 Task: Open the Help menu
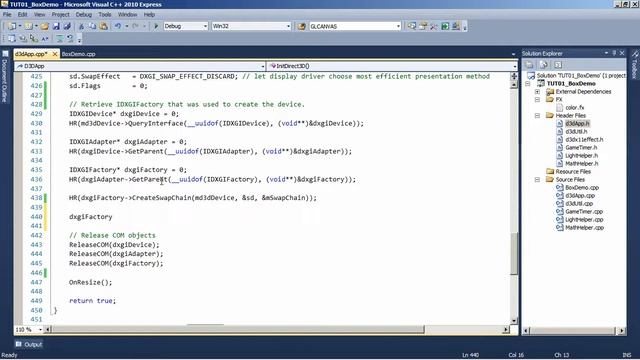tap(149, 14)
